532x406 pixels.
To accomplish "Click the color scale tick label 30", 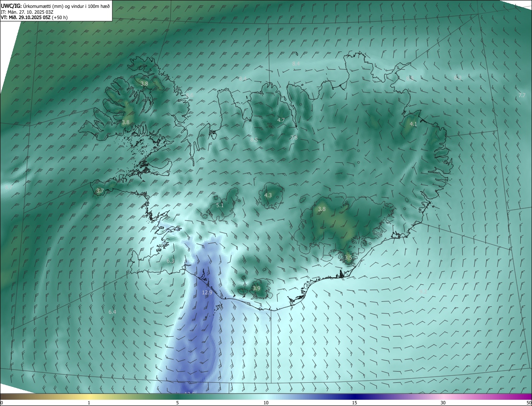I will (443, 403).
